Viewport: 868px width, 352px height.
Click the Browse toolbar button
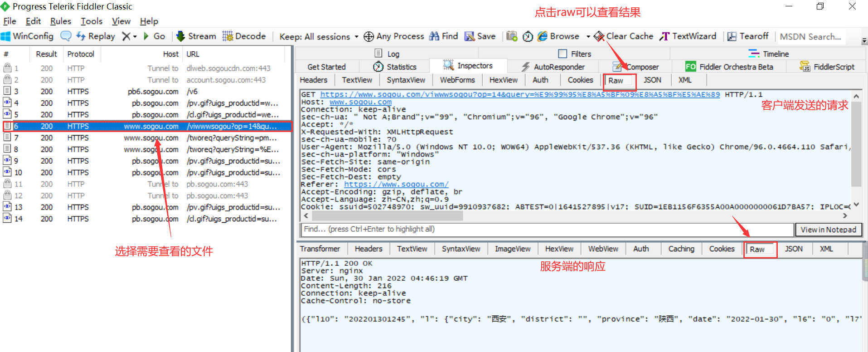tap(558, 36)
